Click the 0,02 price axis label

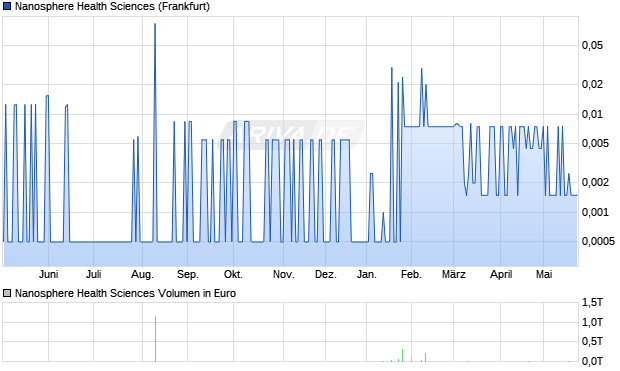tap(592, 84)
